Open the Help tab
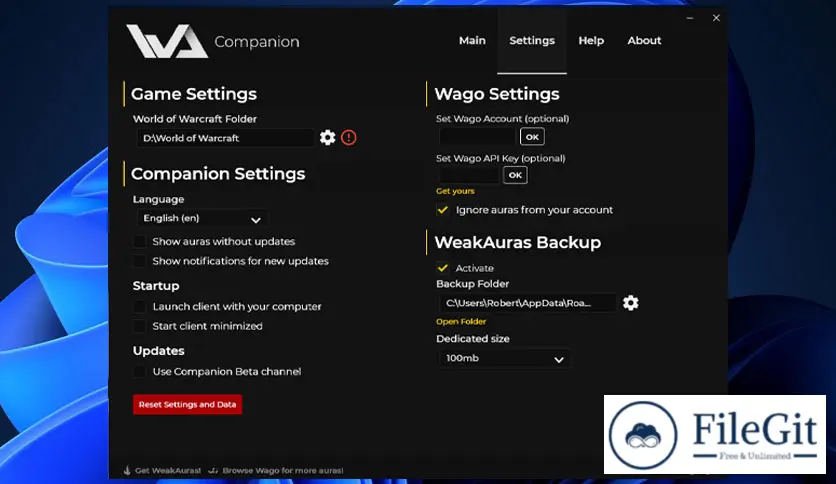Image resolution: width=836 pixels, height=484 pixels. [591, 41]
